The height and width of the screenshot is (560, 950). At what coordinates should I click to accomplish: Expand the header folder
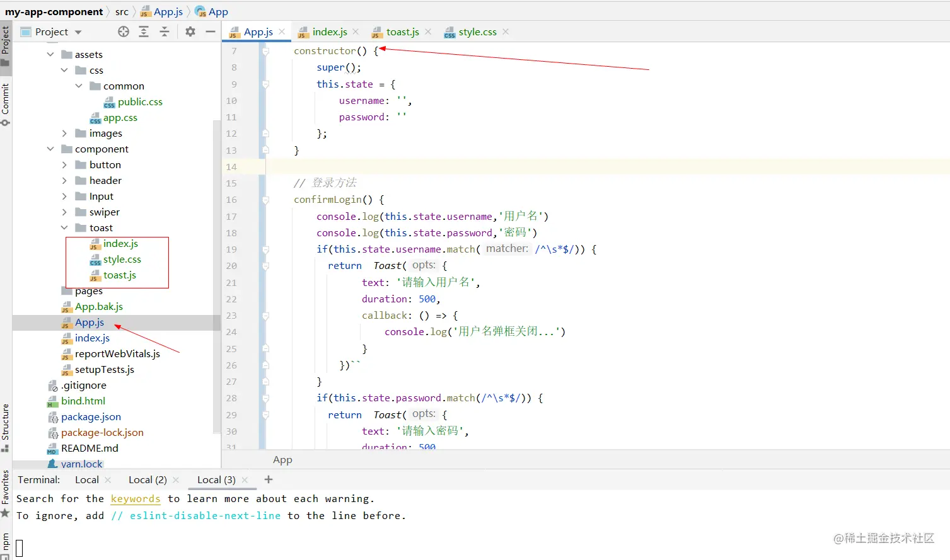click(x=64, y=180)
